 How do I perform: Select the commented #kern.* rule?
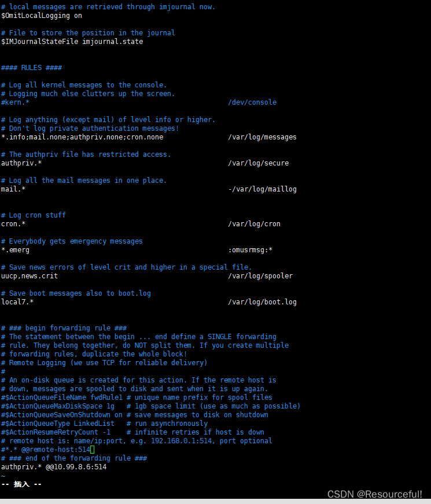pos(15,102)
